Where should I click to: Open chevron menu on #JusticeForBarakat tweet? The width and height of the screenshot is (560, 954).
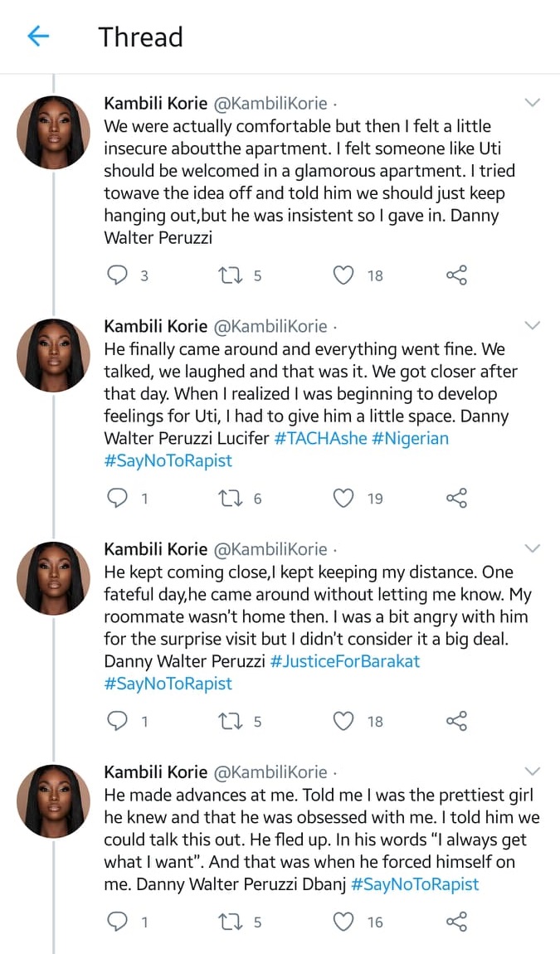click(533, 549)
